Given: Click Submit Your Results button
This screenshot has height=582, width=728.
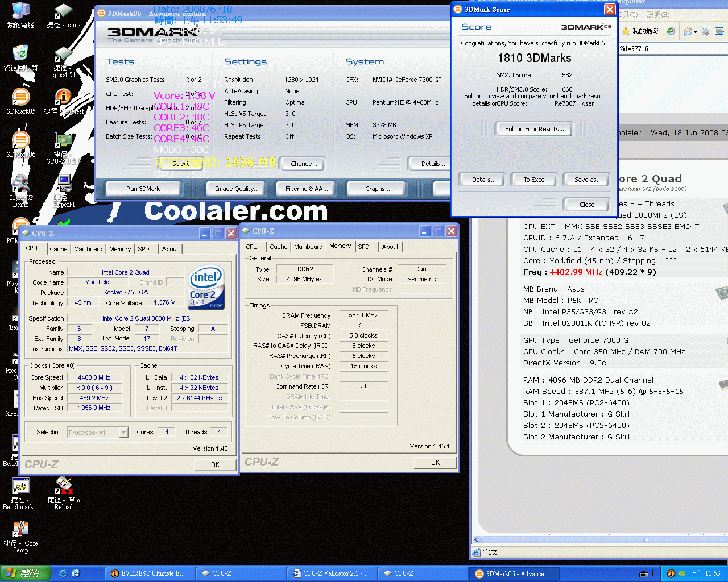Looking at the screenshot, I should (x=534, y=129).
